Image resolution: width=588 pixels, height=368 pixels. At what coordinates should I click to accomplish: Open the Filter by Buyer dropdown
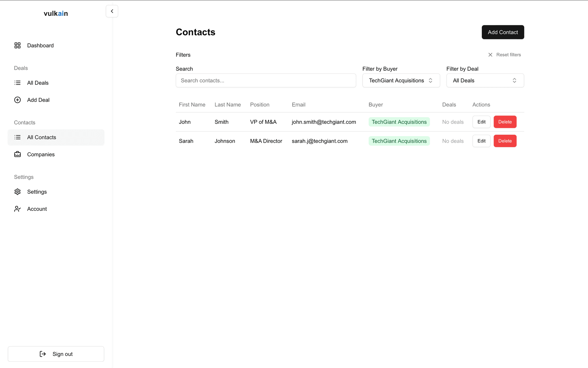tap(401, 80)
